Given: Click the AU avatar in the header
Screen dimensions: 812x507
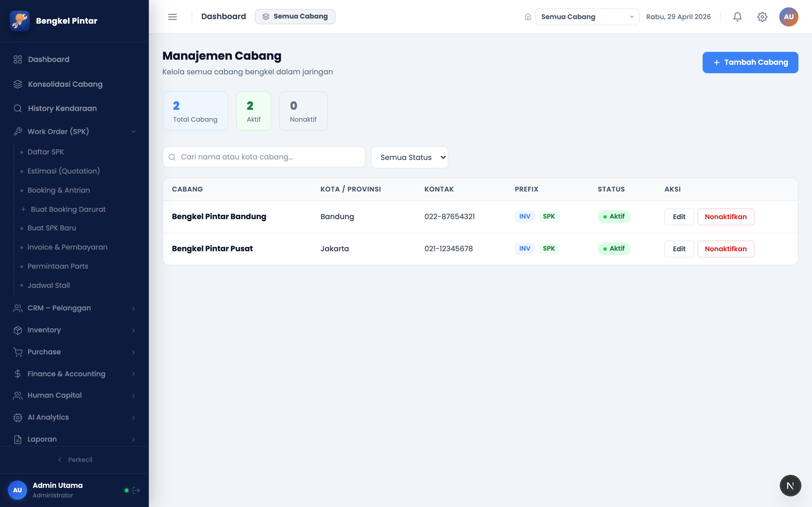Looking at the screenshot, I should pos(789,17).
